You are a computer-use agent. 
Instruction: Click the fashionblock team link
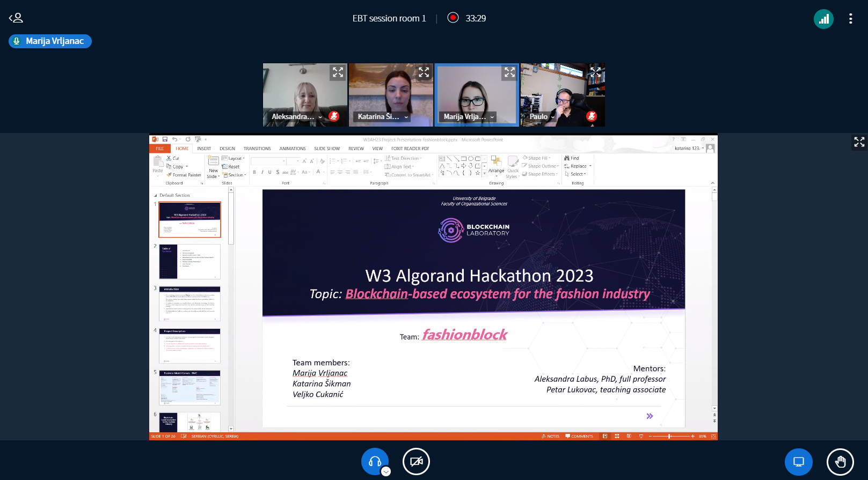pos(464,335)
